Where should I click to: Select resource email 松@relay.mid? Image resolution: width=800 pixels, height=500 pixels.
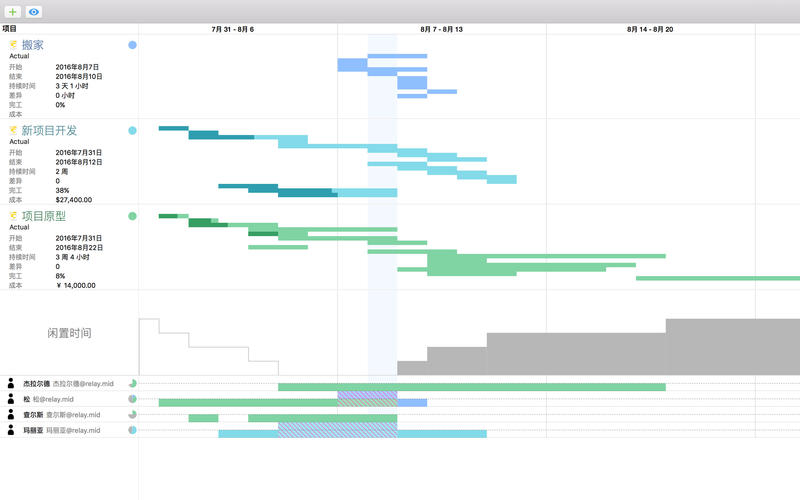[x=53, y=399]
